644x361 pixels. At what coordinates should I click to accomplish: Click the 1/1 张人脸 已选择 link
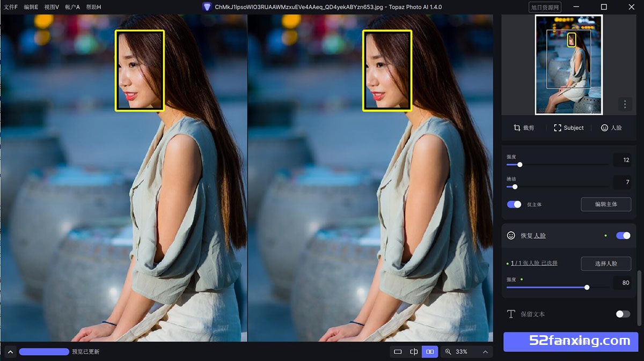click(534, 263)
